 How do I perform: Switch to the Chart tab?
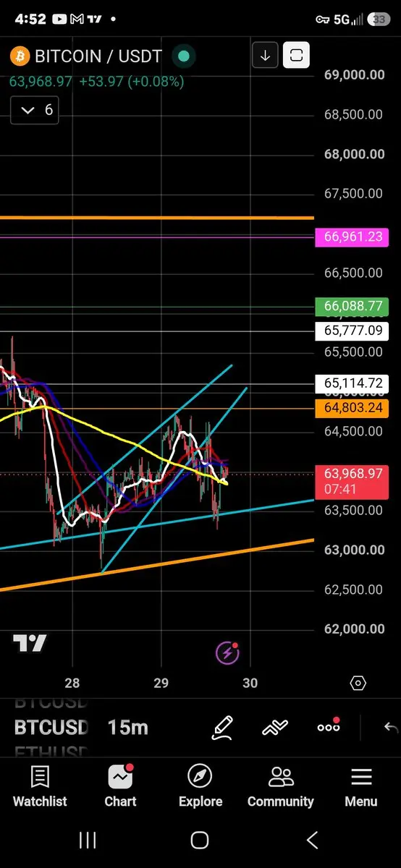120,787
